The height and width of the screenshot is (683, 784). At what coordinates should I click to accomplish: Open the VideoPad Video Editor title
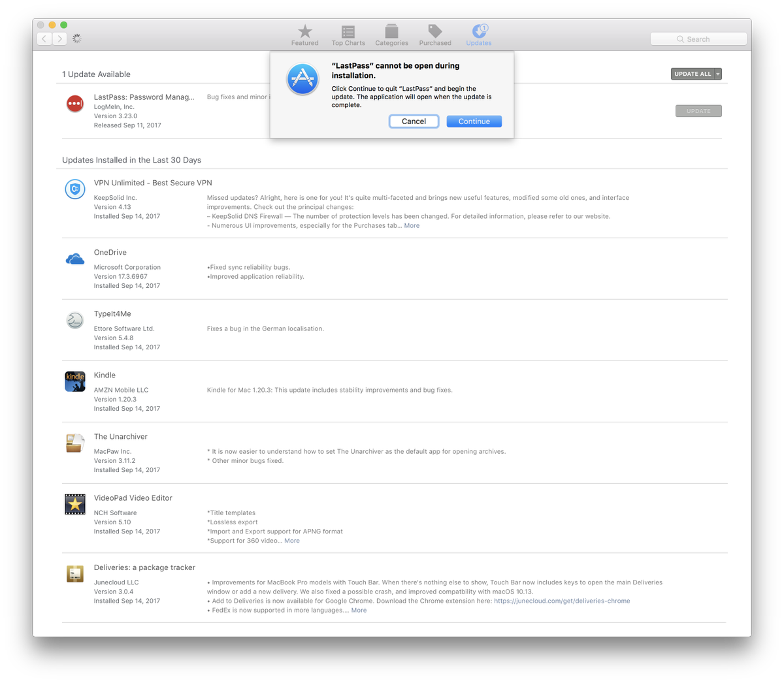tap(133, 498)
